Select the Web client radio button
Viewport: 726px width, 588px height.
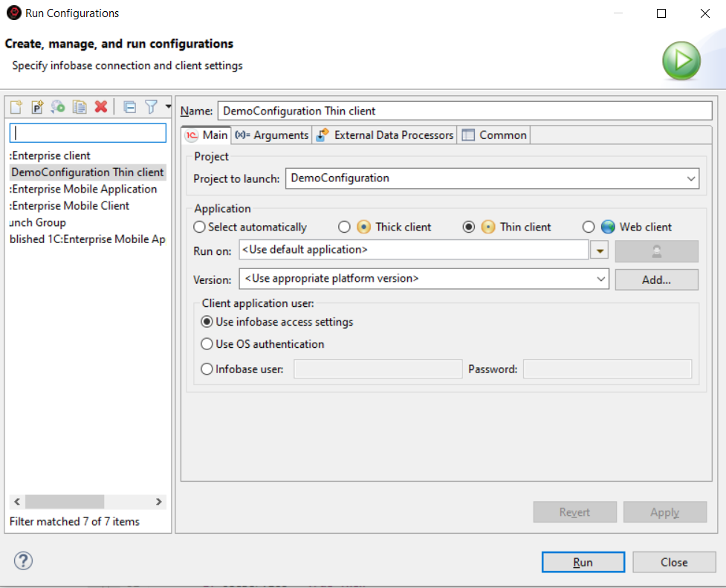[x=589, y=227]
